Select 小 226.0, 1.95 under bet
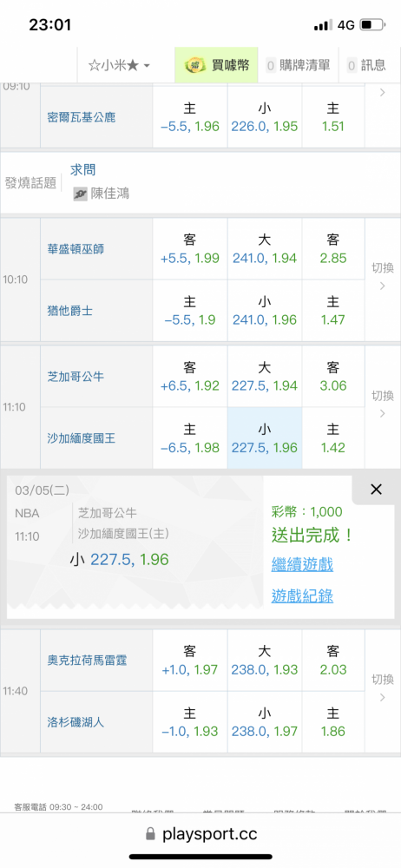Screen dimensions: 401x868 click(265, 117)
